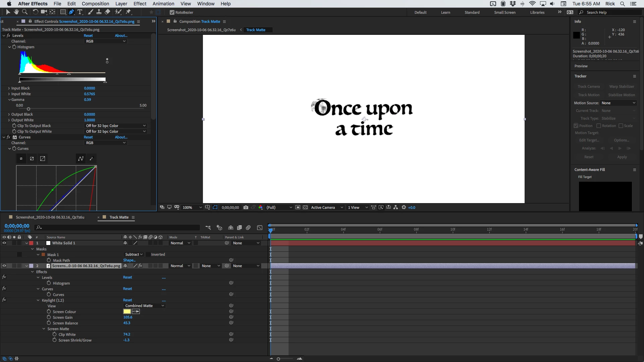Switch to Screenshot_2020-10-06 timeline tab
Image resolution: width=644 pixels, height=362 pixels.
[x=50, y=217]
